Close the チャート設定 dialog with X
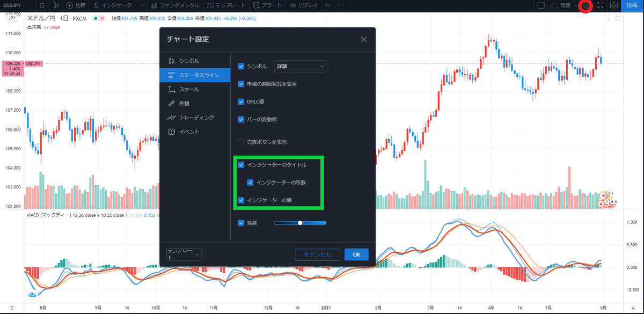This screenshot has width=644, height=314. click(364, 39)
